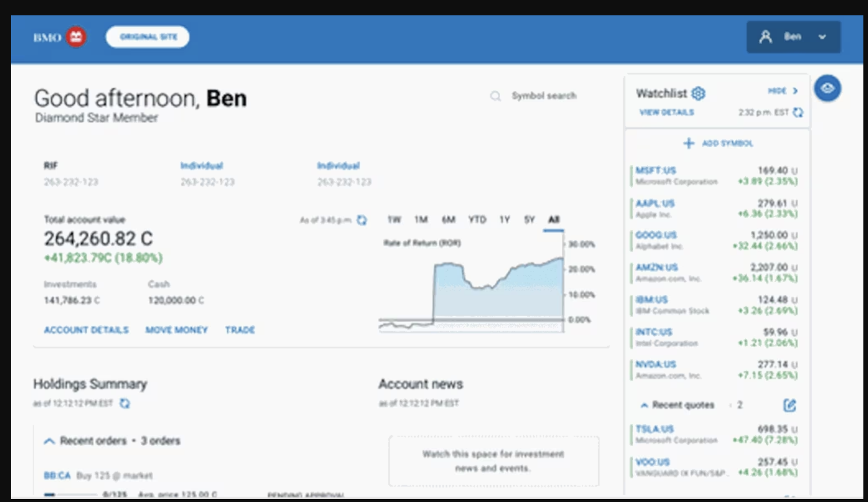The width and height of the screenshot is (868, 502).
Task: Click the 141,786.23 C investments value
Action: click(x=72, y=300)
